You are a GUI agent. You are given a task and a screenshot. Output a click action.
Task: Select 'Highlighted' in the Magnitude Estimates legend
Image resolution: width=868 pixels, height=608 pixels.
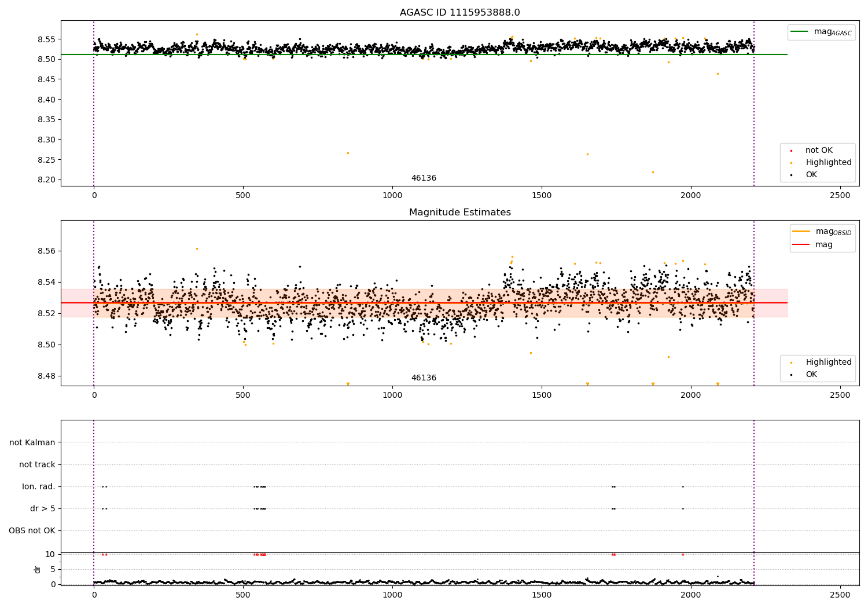pos(829,362)
